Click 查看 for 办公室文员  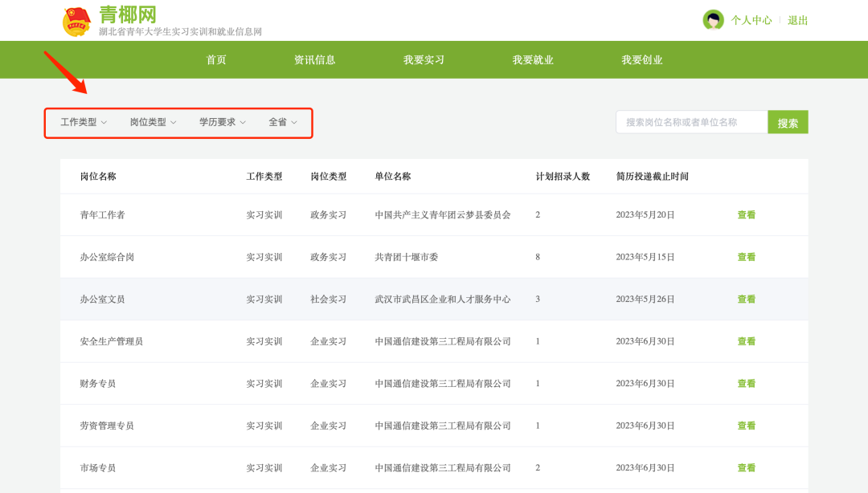point(746,299)
